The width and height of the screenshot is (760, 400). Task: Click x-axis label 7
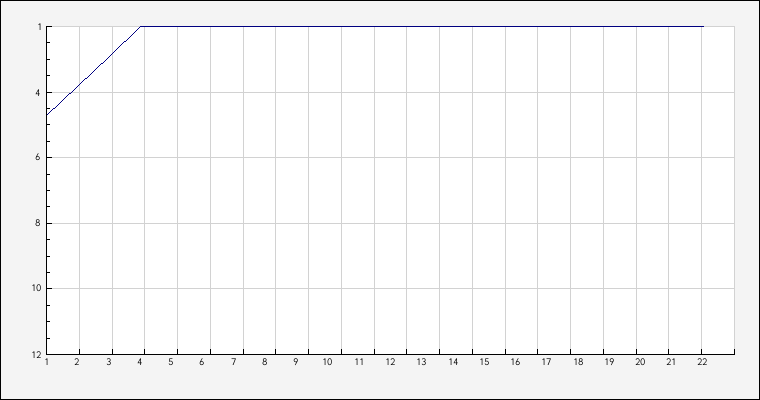point(234,362)
